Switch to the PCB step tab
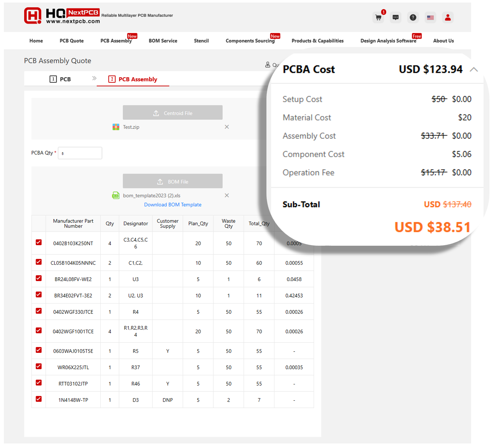This screenshot has height=448, width=492. pyautogui.click(x=60, y=79)
